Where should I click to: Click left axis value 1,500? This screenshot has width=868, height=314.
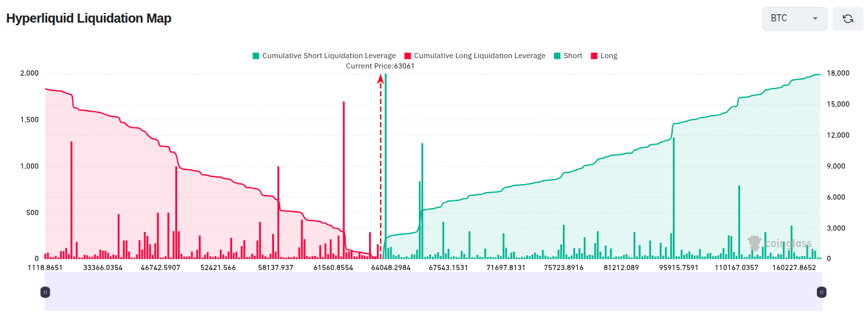(x=29, y=120)
